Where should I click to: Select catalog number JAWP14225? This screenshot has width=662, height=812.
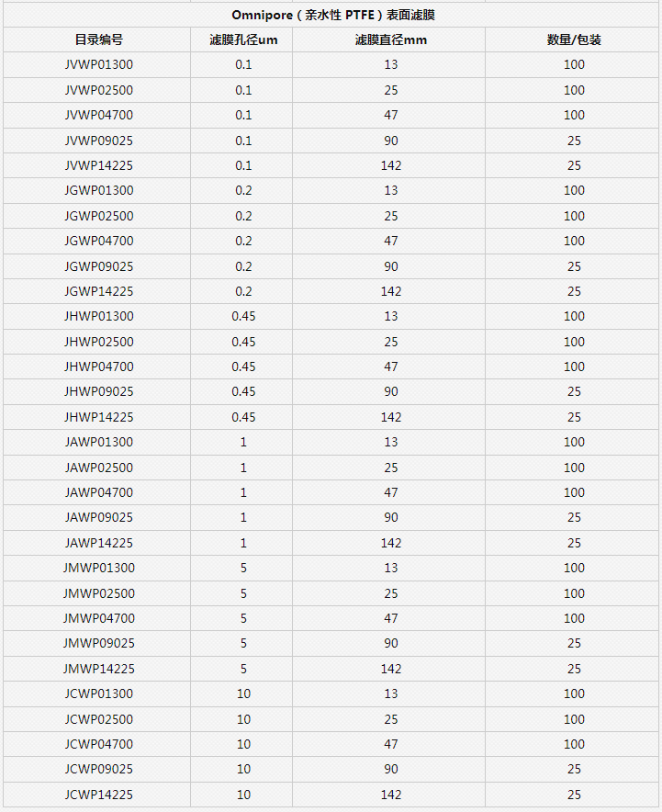(99, 543)
